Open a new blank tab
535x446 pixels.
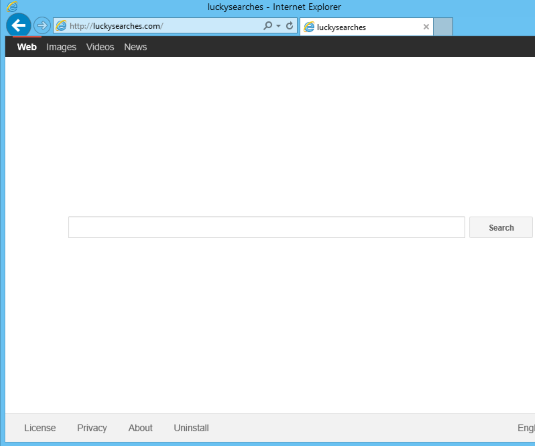tap(443, 26)
